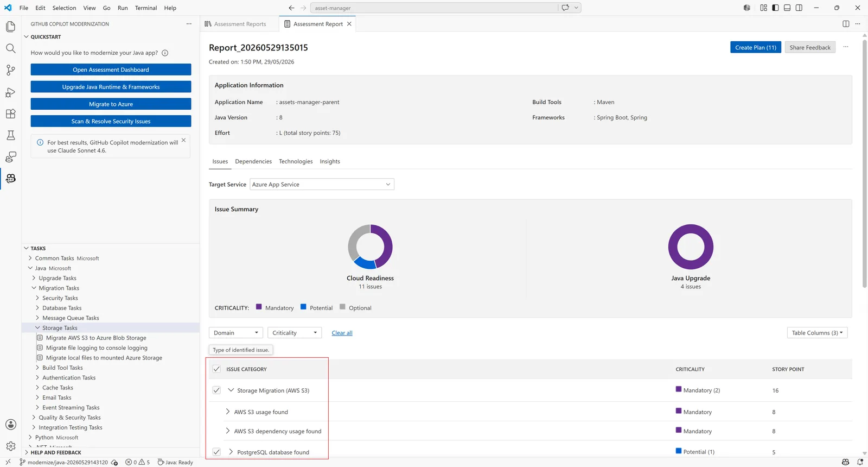868x467 pixels.
Task: Switch to the Dependencies tab
Action: click(x=253, y=162)
